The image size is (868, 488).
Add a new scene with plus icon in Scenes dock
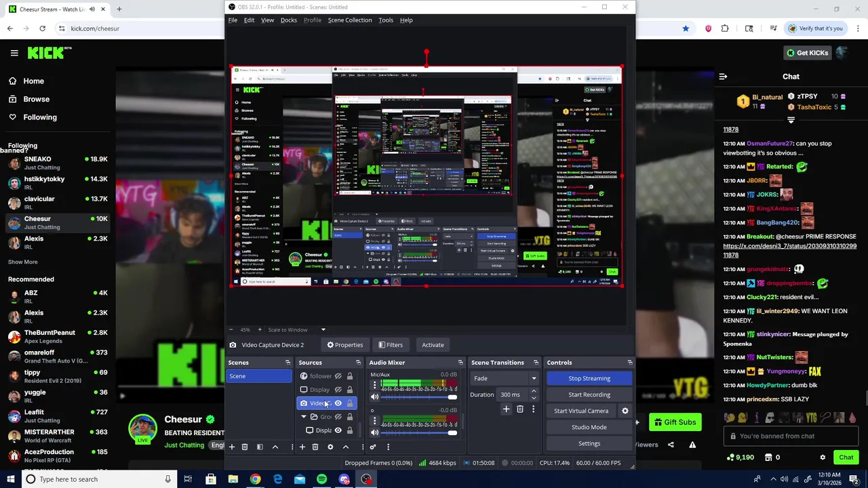[232, 447]
